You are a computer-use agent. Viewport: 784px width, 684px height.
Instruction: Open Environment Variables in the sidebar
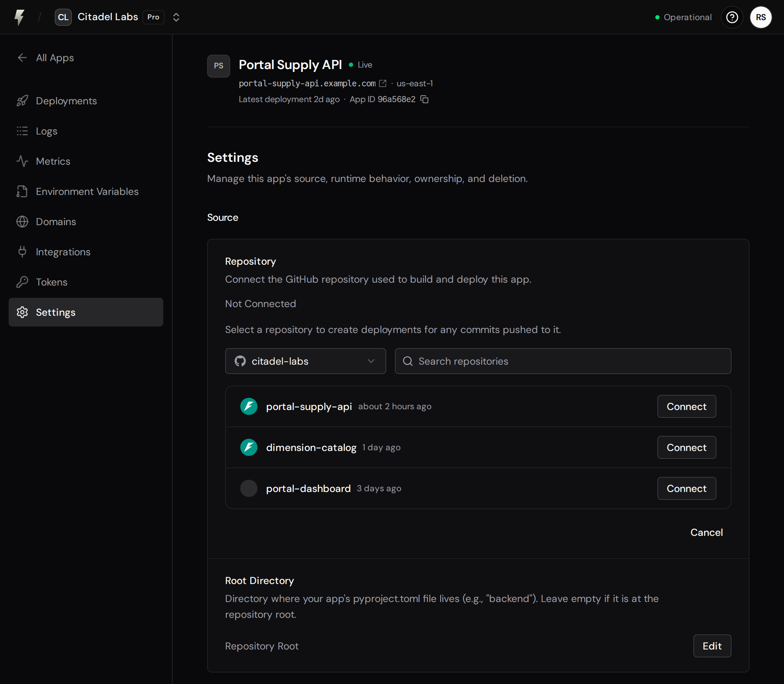tap(86, 191)
